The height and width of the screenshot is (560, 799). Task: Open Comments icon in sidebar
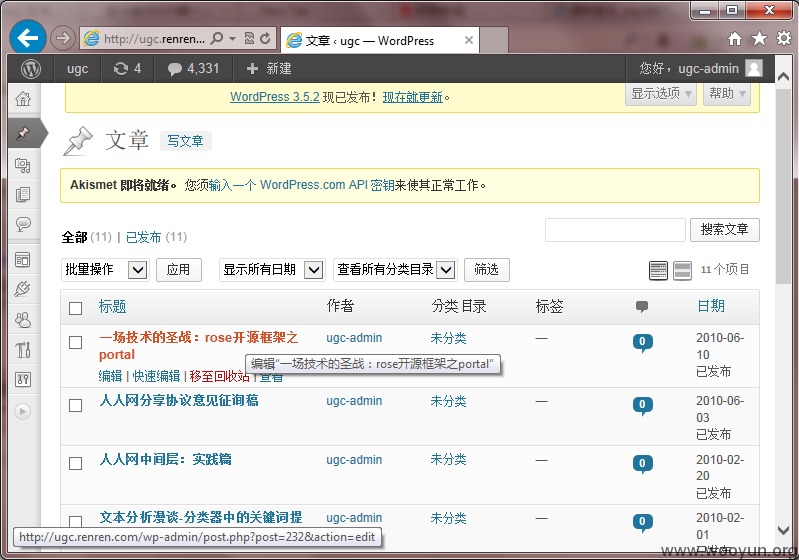click(x=23, y=224)
